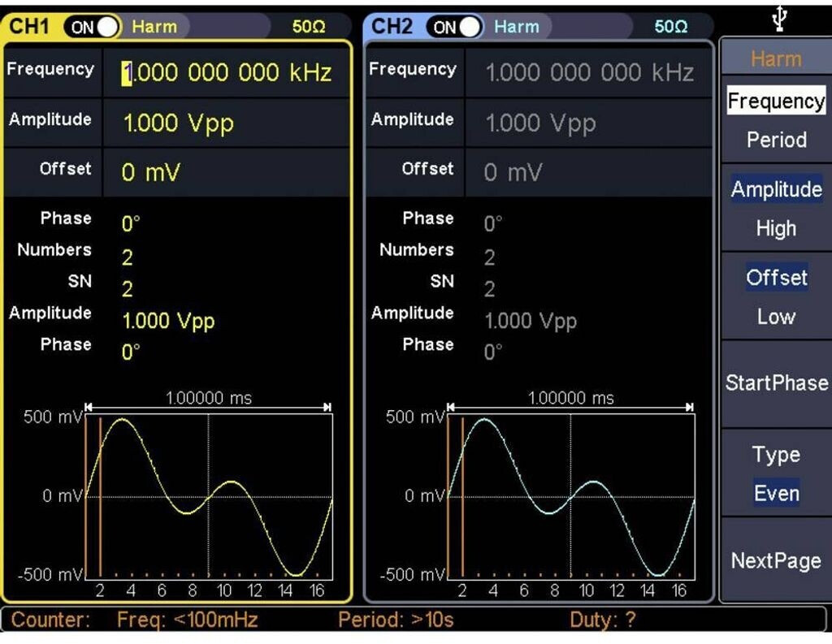
Task: Select the CH2 50Ω impedance indicator
Action: click(x=671, y=27)
